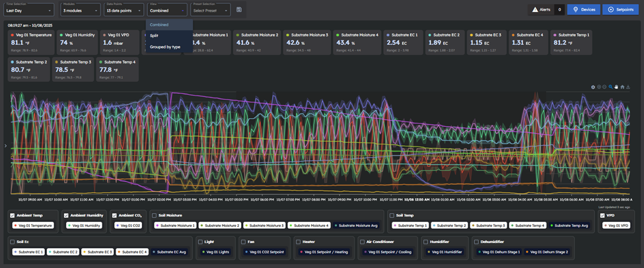Screen dimensions: 644x268
Task: Select Grouped by type view option
Action: tap(165, 47)
